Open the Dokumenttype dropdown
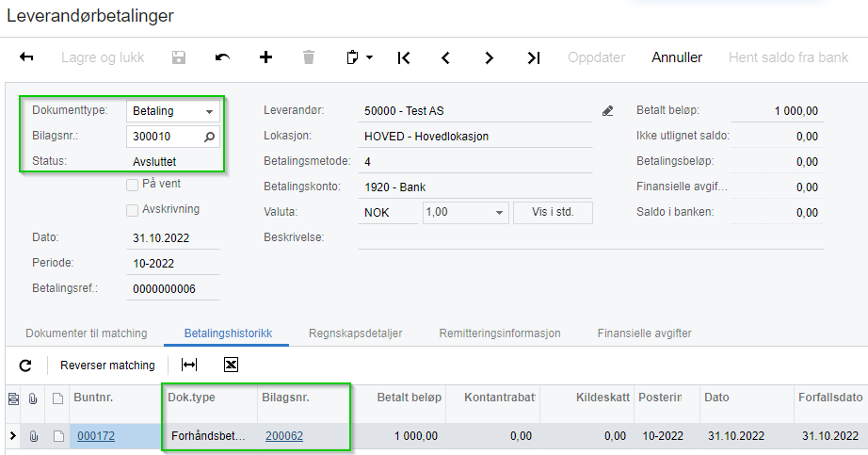Image resolution: width=868 pixels, height=455 pixels. pos(209,111)
